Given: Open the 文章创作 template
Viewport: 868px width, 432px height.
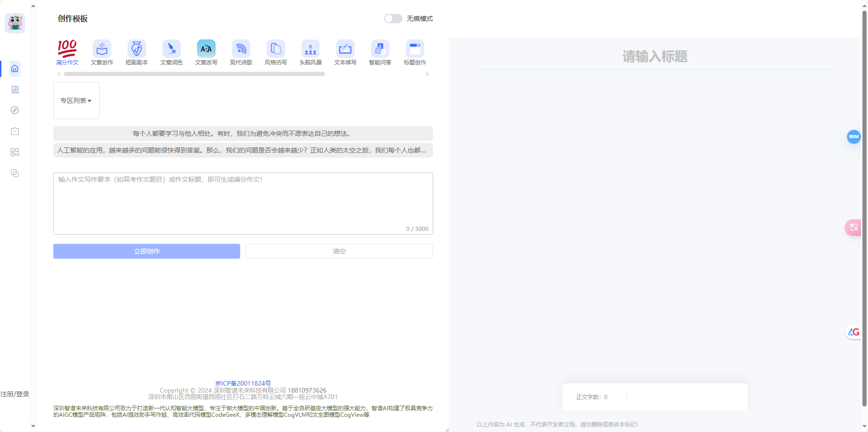Looking at the screenshot, I should pyautogui.click(x=102, y=52).
